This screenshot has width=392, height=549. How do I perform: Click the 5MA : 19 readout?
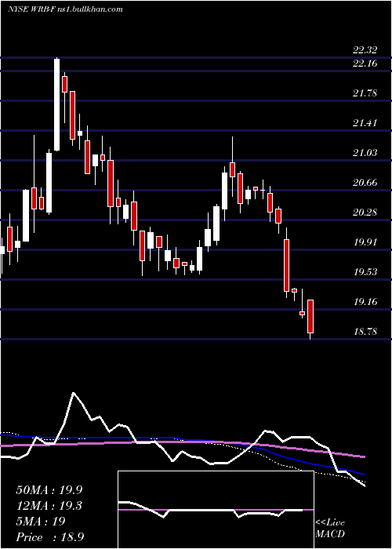[40, 522]
